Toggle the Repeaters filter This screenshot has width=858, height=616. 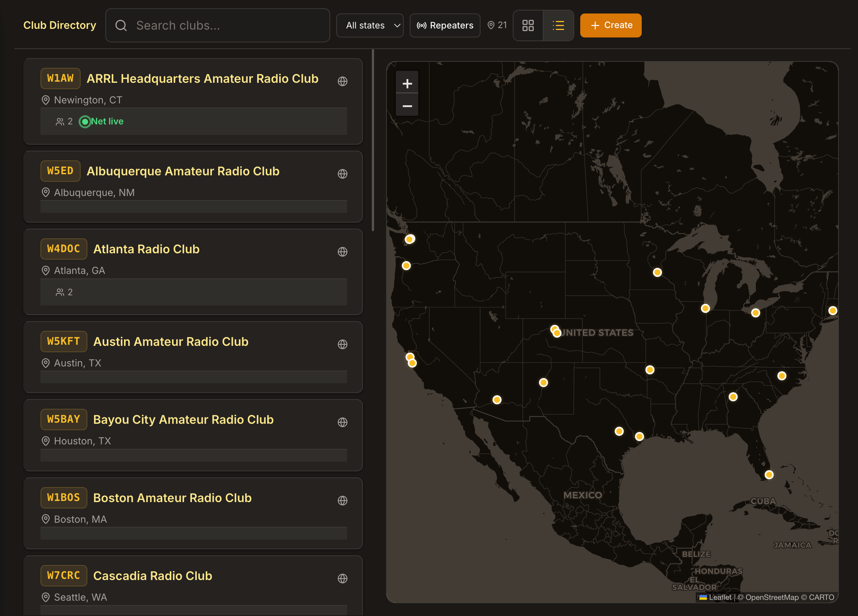[445, 25]
